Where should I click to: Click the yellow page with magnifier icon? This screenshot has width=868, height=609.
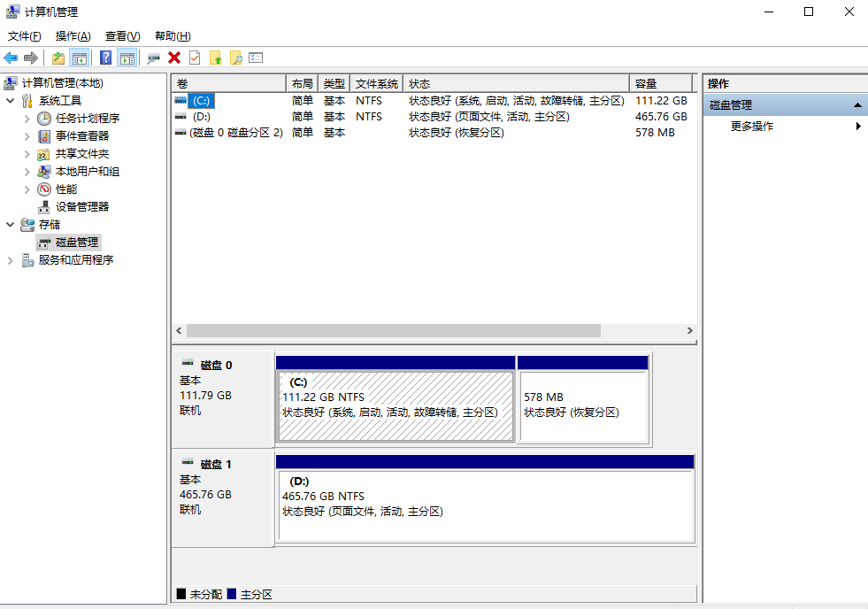coord(235,58)
